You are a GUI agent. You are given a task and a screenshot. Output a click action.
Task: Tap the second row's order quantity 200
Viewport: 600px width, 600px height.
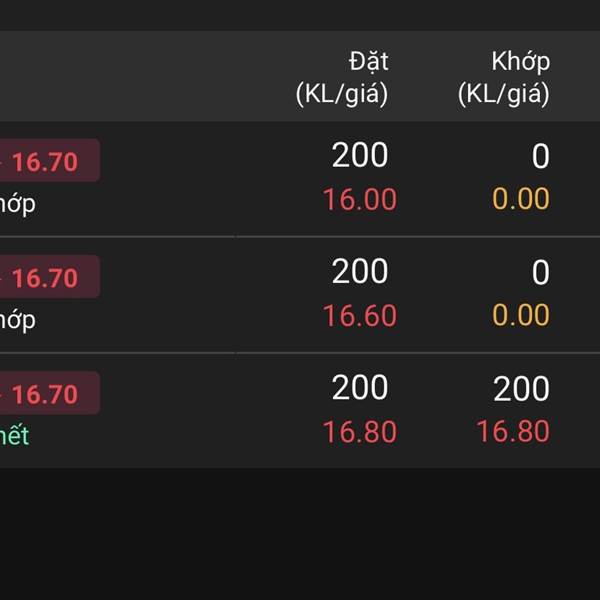[x=360, y=271]
